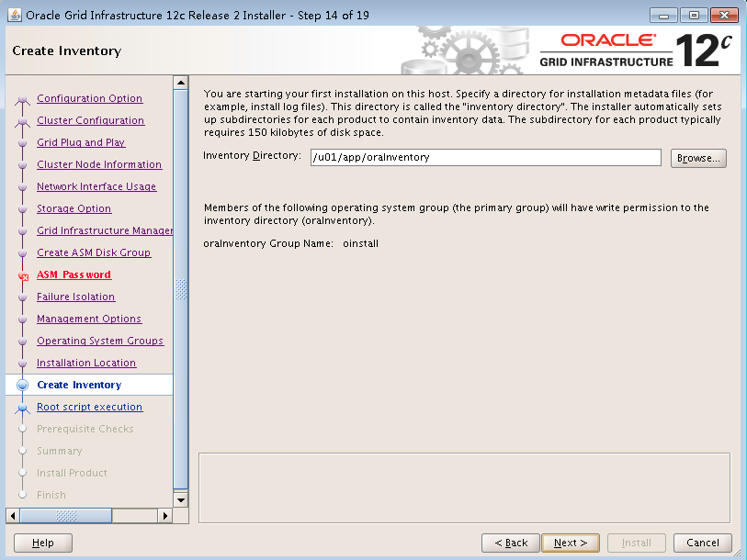Cancel the installer
This screenshot has width=747, height=560.
[702, 543]
